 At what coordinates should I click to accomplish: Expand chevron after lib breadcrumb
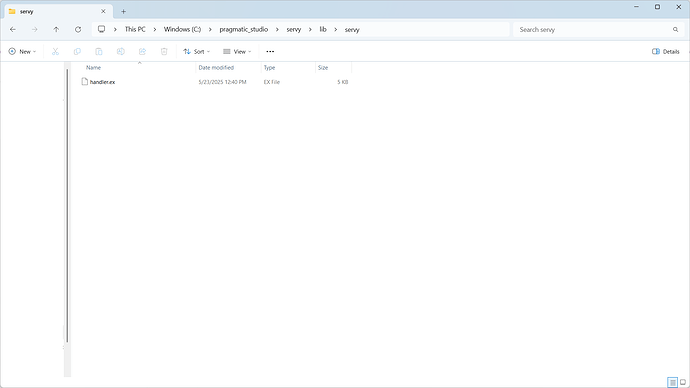pos(335,29)
